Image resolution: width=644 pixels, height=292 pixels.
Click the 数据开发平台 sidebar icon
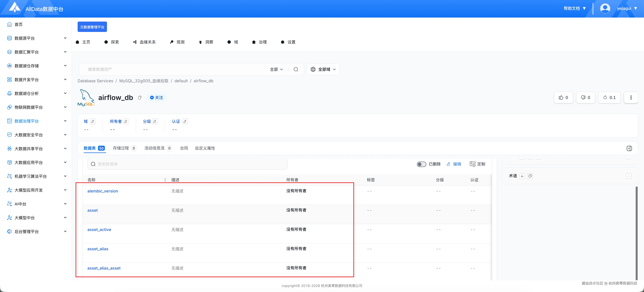[x=9, y=80]
